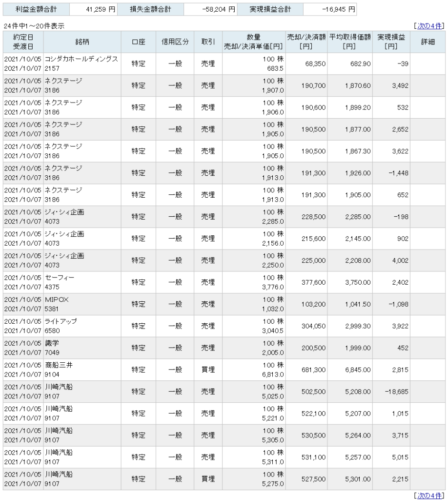Select the 取引 column header
Viewport: 448px width, 500px height.
[x=208, y=42]
